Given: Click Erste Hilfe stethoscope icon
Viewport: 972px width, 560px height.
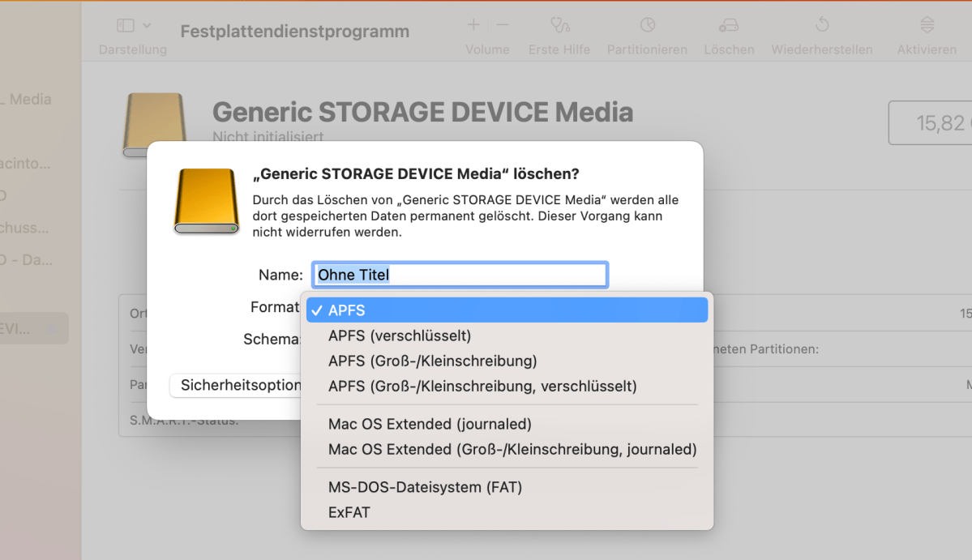Looking at the screenshot, I should (559, 25).
